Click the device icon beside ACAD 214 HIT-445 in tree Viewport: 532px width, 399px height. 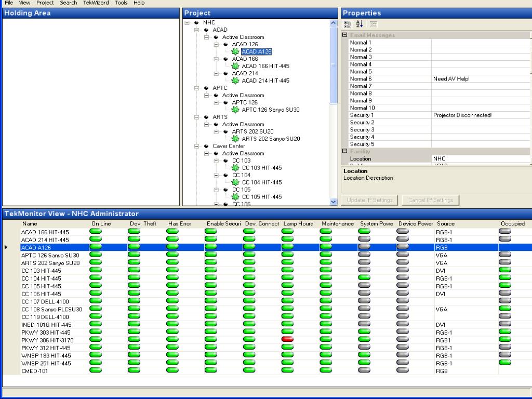pyautogui.click(x=235, y=81)
